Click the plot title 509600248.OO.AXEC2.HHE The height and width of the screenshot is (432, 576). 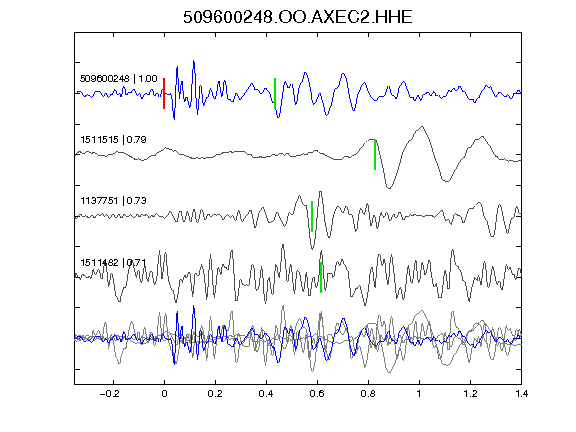[x=298, y=17]
